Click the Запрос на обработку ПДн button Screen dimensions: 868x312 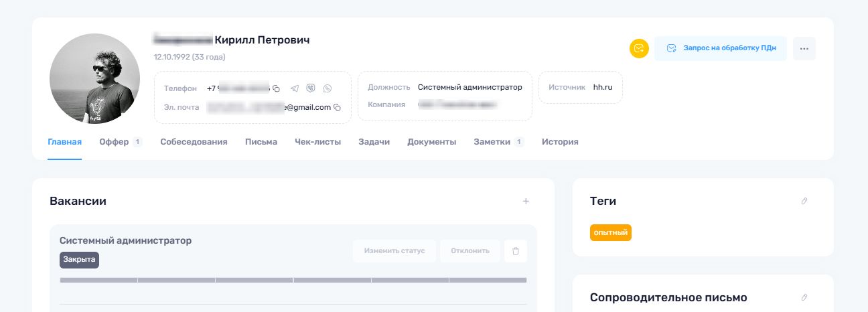coord(720,49)
